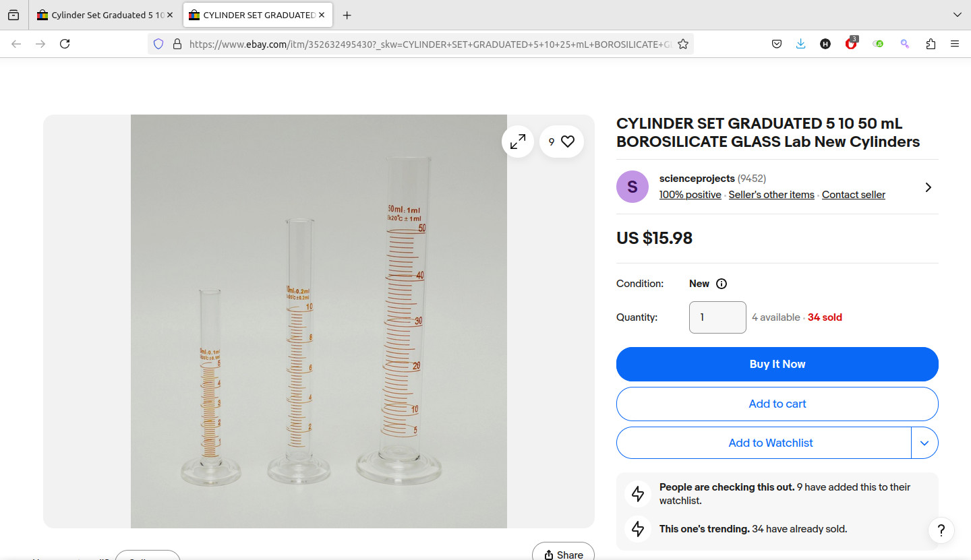Viewport: 971px width, 560px height.
Task: Open the new tab with plus button
Action: pyautogui.click(x=347, y=15)
